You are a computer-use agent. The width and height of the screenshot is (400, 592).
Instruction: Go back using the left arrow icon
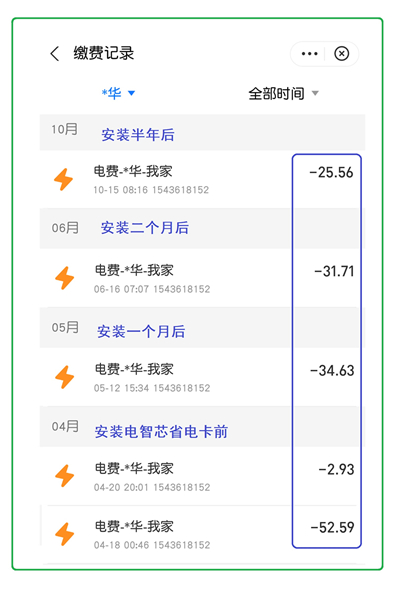click(x=55, y=53)
